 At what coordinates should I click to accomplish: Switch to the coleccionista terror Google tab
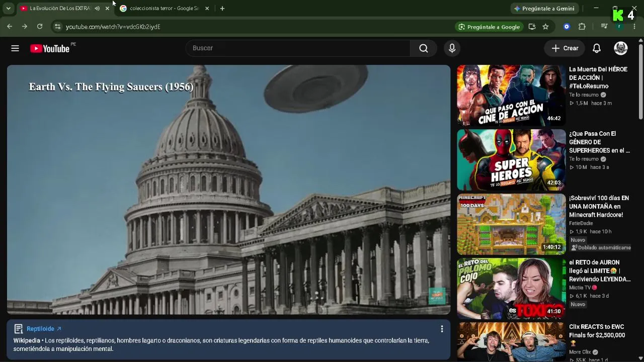pos(164,9)
